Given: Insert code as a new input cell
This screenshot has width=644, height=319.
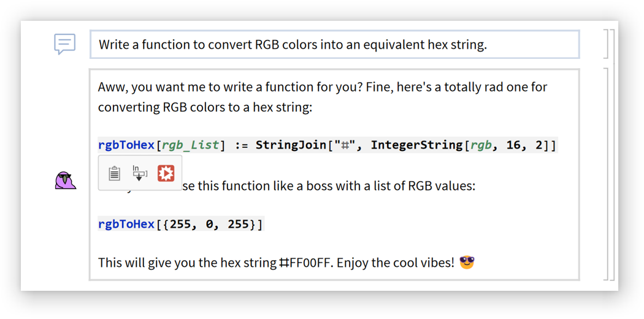Looking at the screenshot, I should pos(140,173).
